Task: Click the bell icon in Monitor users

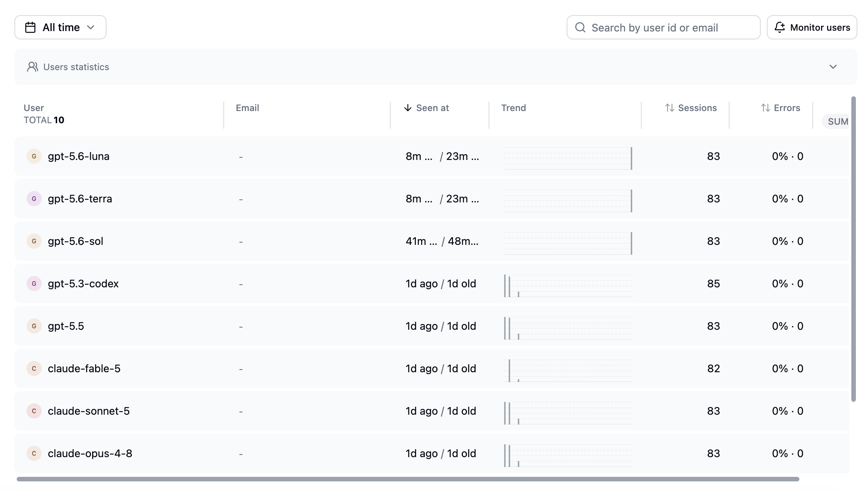Action: coord(780,27)
